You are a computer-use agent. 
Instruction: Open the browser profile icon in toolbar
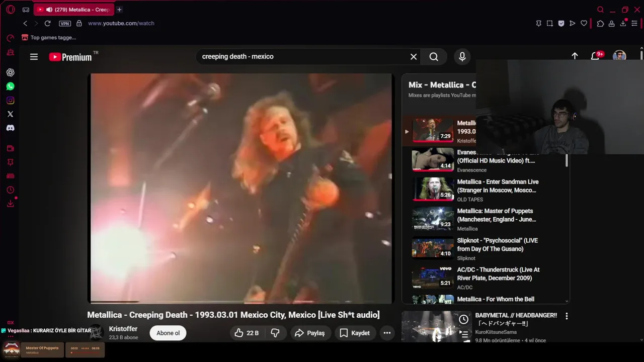pyautogui.click(x=611, y=23)
